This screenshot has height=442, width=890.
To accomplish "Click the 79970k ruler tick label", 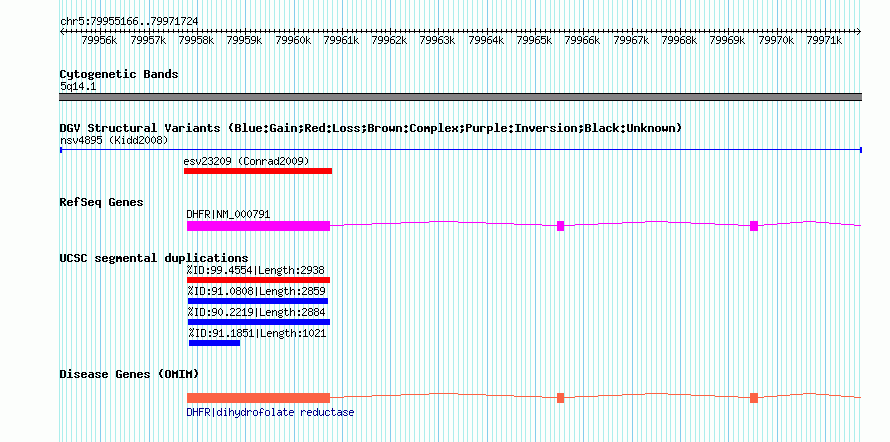I will tap(776, 40).
